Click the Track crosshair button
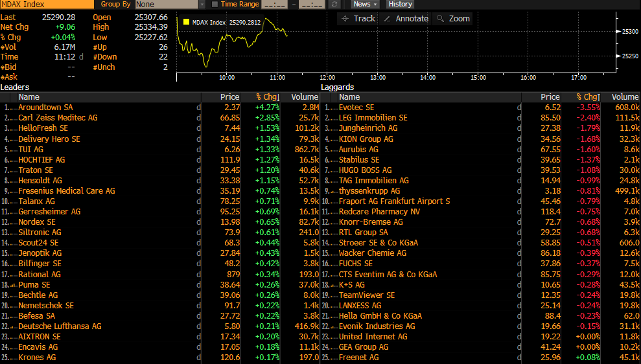The height and width of the screenshot is (364, 641). pos(359,19)
